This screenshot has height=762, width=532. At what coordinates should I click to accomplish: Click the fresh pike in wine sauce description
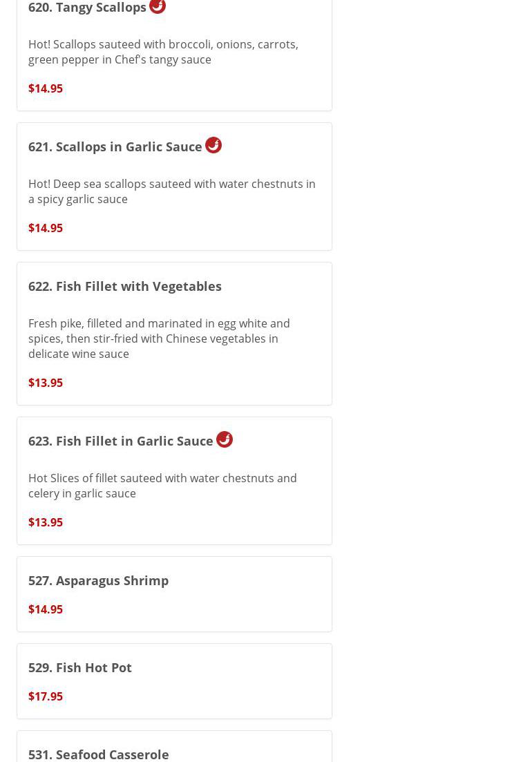(x=159, y=339)
